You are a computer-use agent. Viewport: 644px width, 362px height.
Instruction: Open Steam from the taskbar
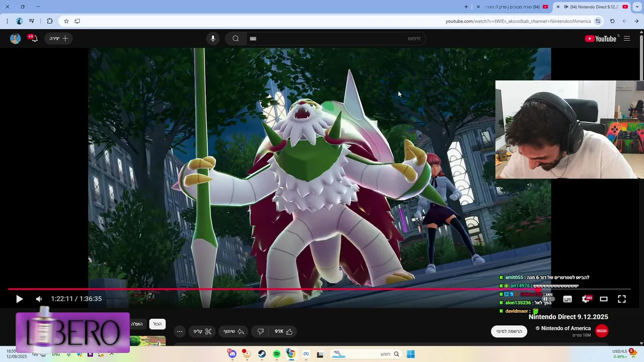262,354
